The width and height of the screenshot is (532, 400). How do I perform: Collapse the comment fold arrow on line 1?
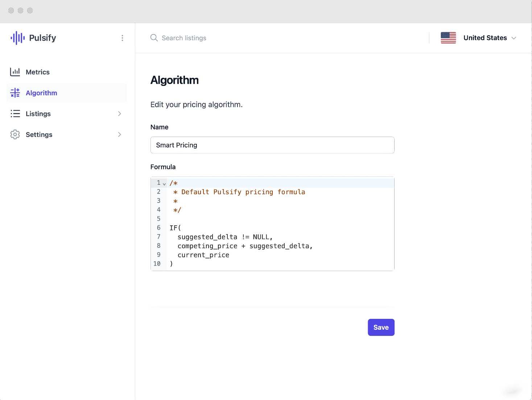164,184
